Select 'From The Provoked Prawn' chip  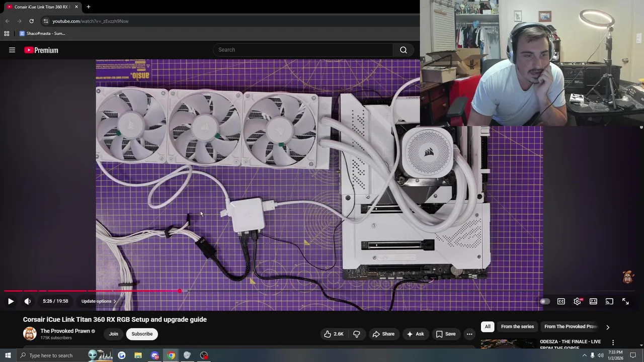[x=571, y=327]
